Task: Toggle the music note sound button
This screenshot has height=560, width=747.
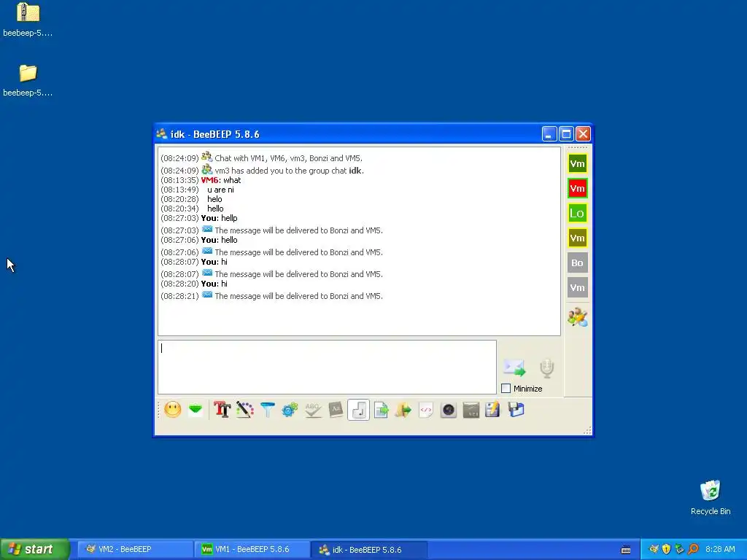Action: click(358, 410)
